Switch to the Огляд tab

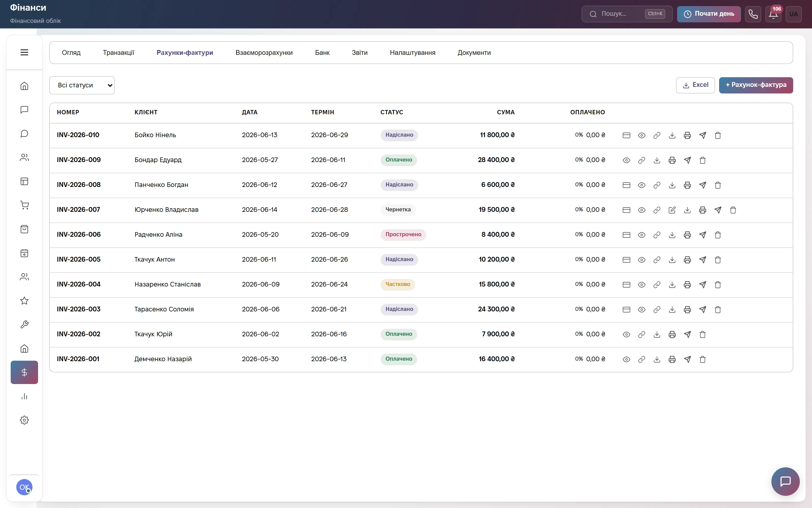(71, 53)
